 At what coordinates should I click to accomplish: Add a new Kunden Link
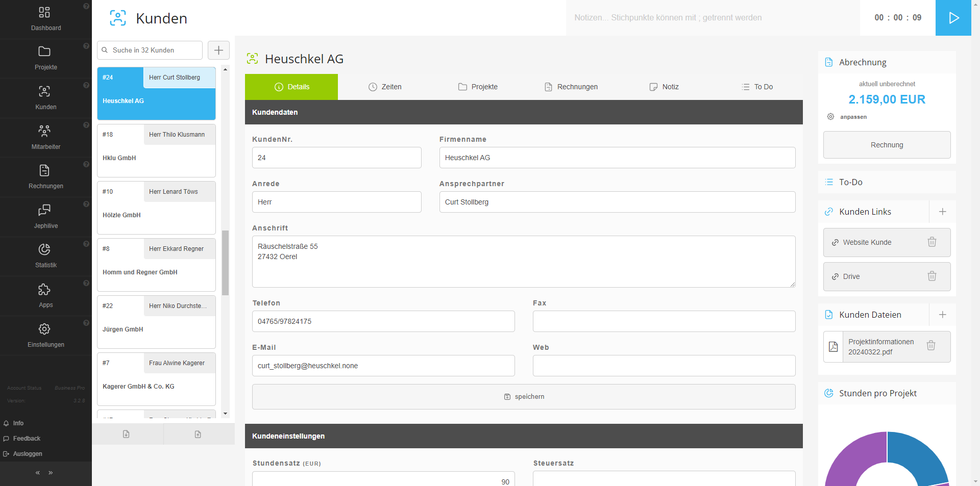(x=942, y=212)
